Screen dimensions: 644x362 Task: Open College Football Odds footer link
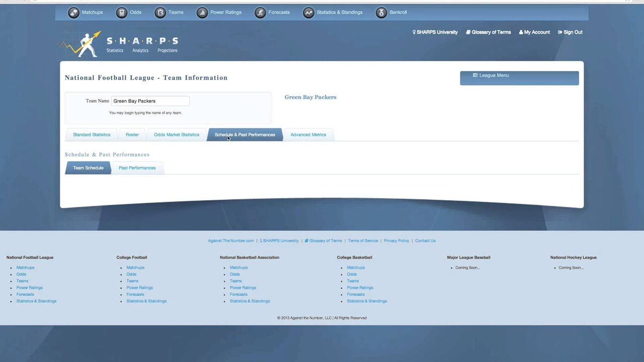tap(131, 275)
